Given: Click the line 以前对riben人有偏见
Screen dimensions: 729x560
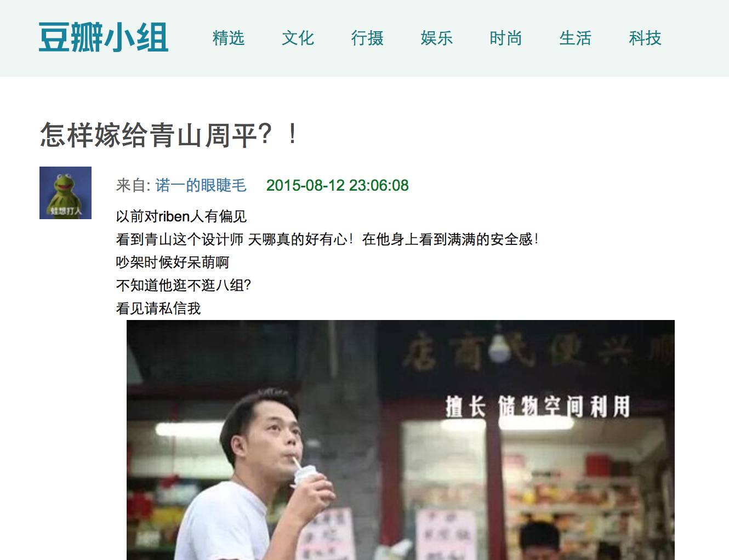Looking at the screenshot, I should click(x=181, y=216).
